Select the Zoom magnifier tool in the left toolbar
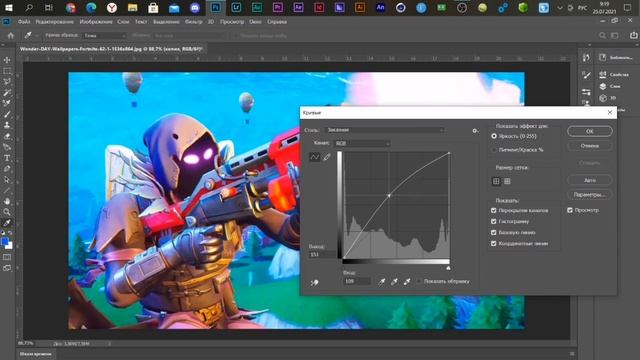 coord(7,212)
